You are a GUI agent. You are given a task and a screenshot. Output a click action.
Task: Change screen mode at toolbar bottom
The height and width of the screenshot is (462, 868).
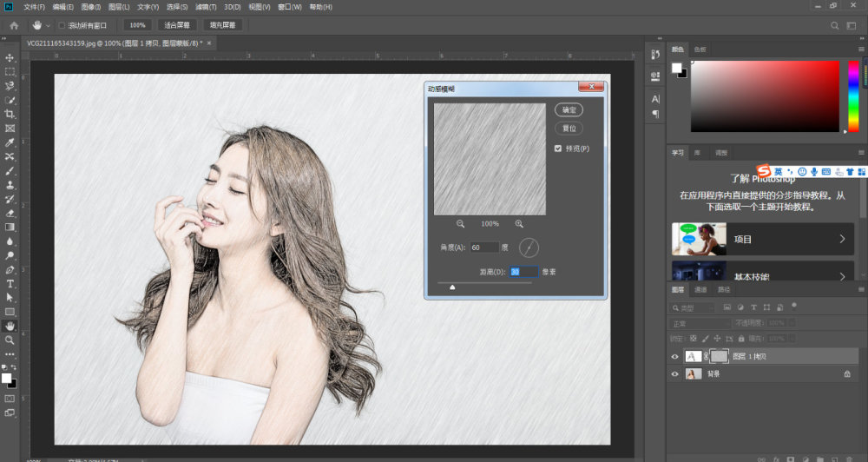tap(10, 412)
